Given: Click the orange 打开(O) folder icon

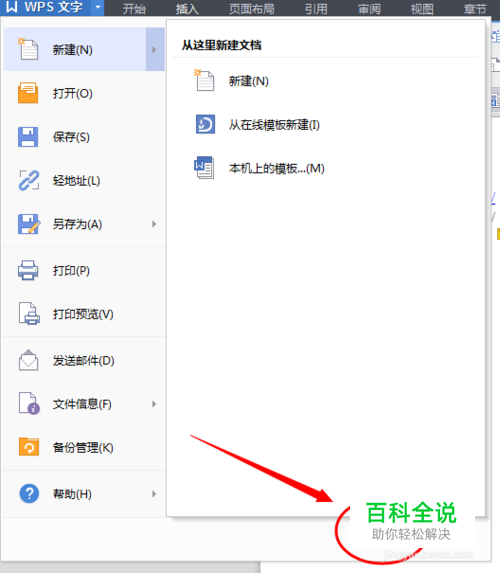Looking at the screenshot, I should (x=28, y=93).
